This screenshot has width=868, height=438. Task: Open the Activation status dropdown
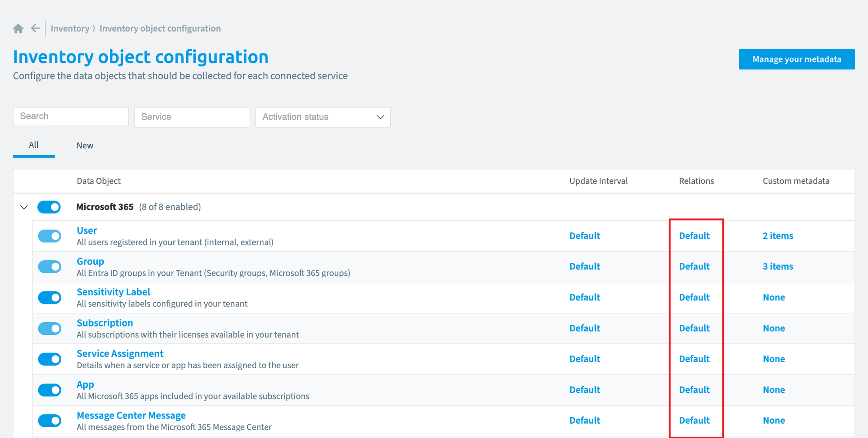323,117
